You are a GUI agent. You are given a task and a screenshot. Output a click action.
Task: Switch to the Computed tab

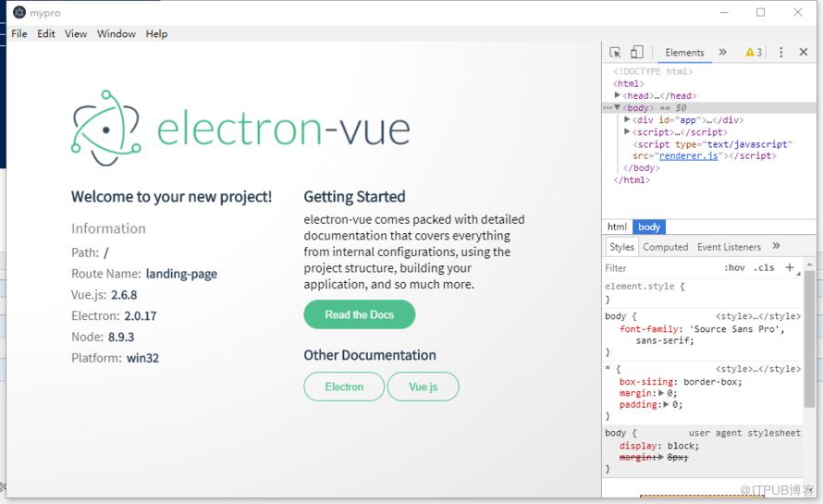[666, 247]
